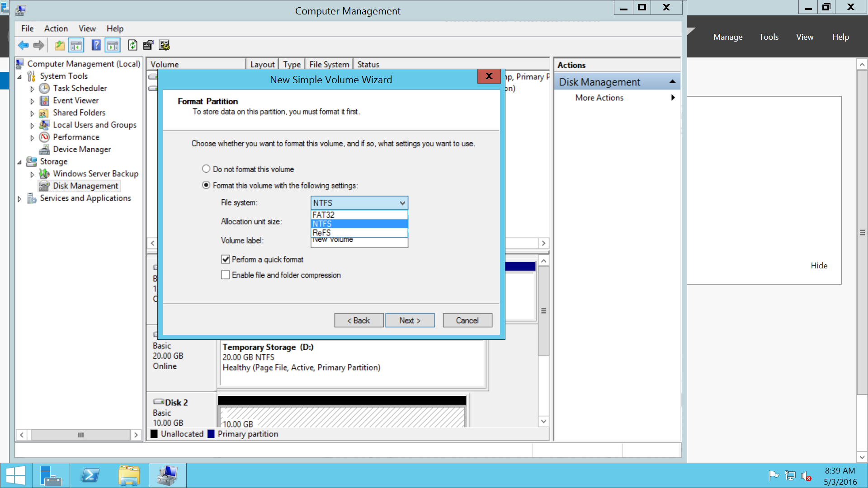
Task: Click the Disk Management tree icon
Action: [44, 186]
